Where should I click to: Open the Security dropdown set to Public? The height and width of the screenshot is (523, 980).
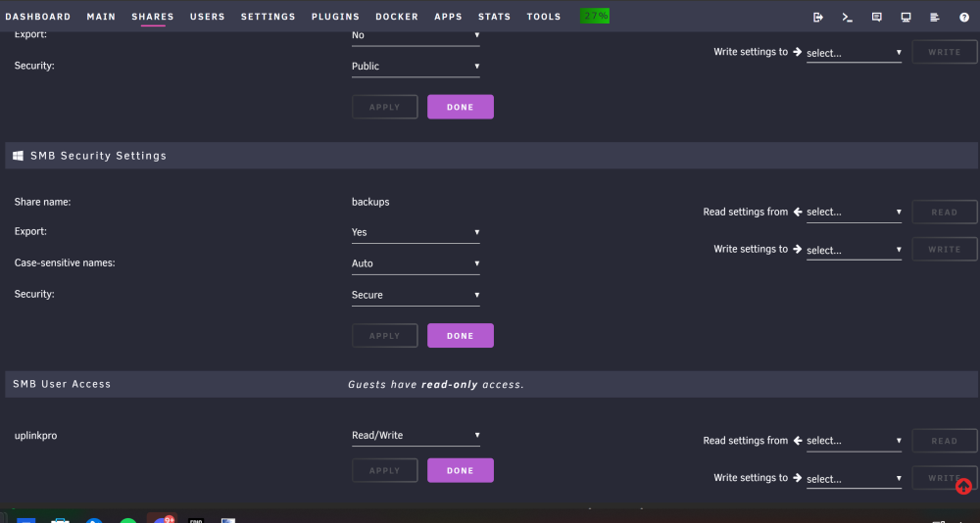(416, 67)
